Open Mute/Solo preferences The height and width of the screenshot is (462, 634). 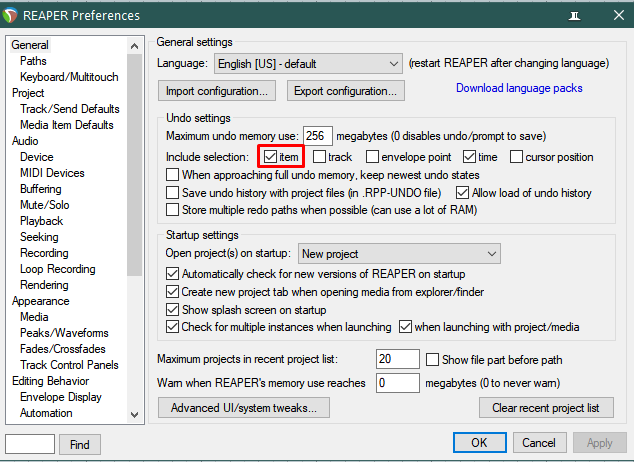44,205
